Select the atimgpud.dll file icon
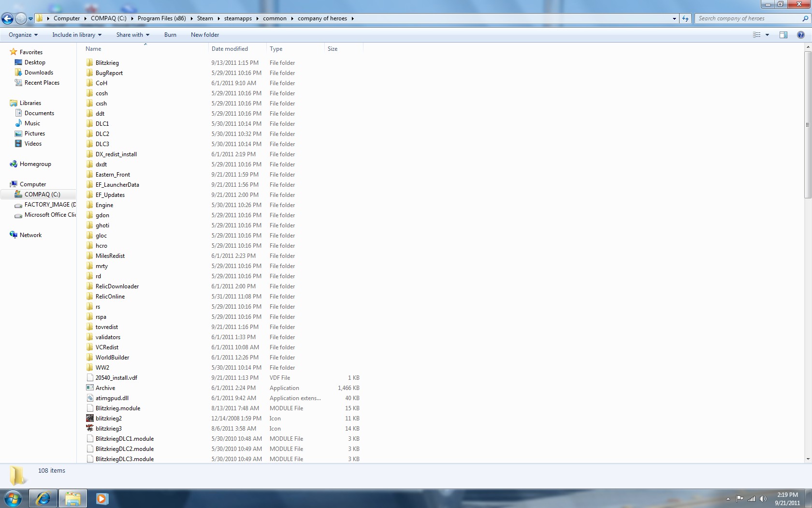The width and height of the screenshot is (812, 508). click(90, 398)
